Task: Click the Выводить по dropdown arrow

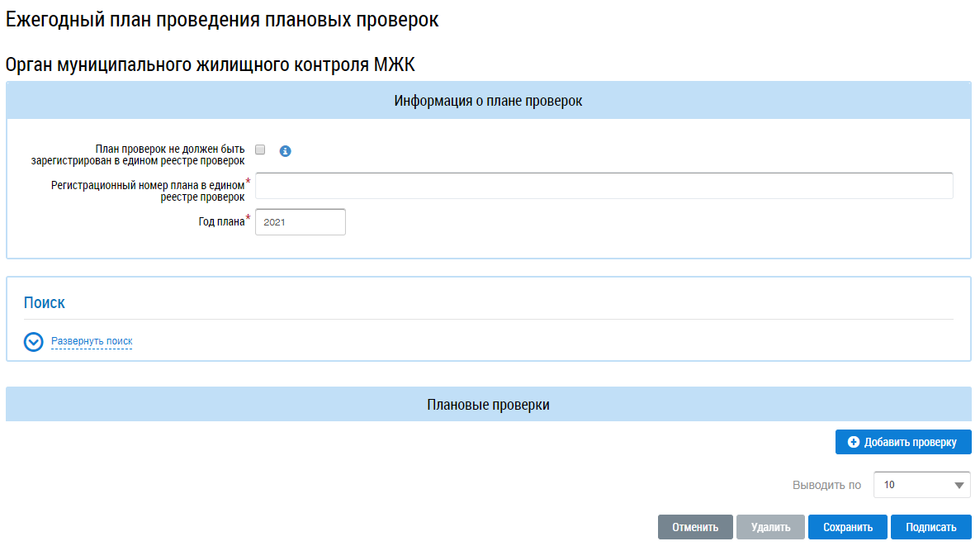Action: (959, 486)
